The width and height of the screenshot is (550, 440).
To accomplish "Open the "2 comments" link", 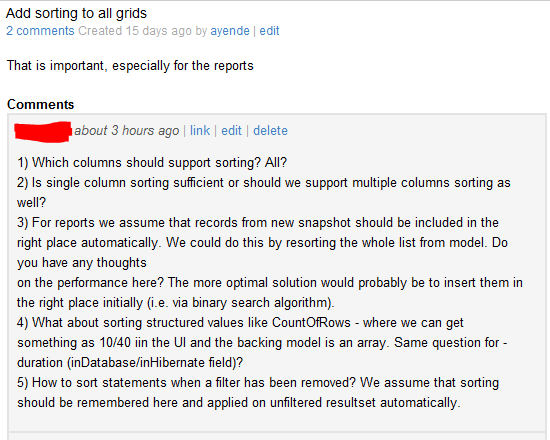I will [x=40, y=31].
